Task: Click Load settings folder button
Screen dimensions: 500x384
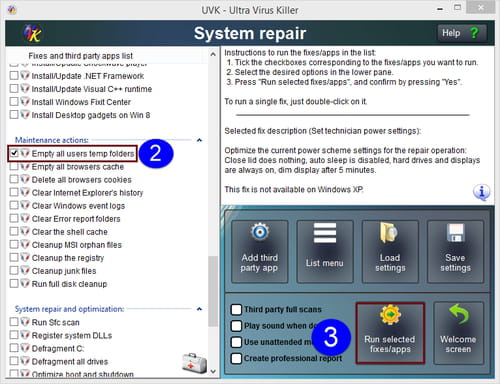Action: (390, 252)
